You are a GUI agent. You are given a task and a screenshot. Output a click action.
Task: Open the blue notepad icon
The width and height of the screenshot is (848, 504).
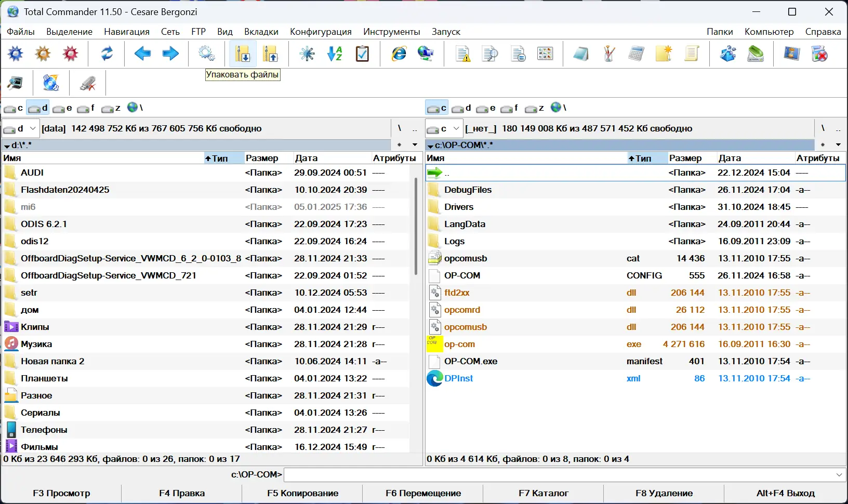pos(581,54)
